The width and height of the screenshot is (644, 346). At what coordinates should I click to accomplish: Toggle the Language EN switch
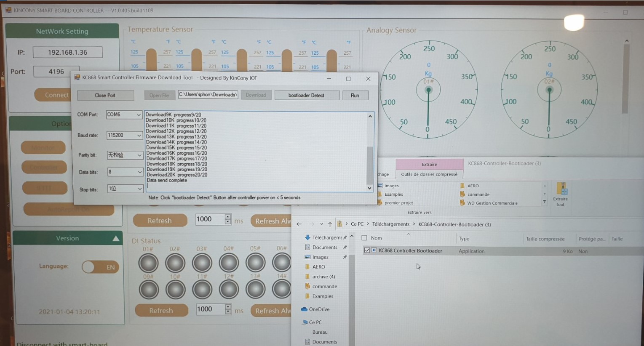100,267
